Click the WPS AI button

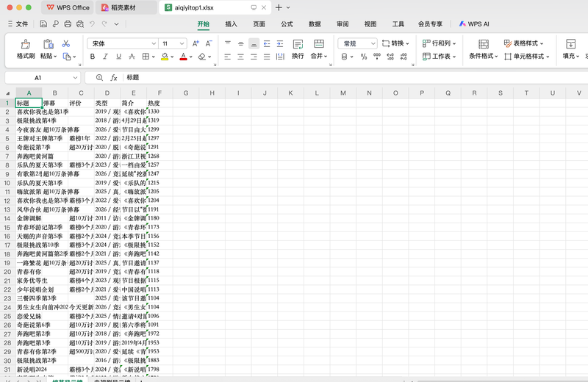pos(474,24)
